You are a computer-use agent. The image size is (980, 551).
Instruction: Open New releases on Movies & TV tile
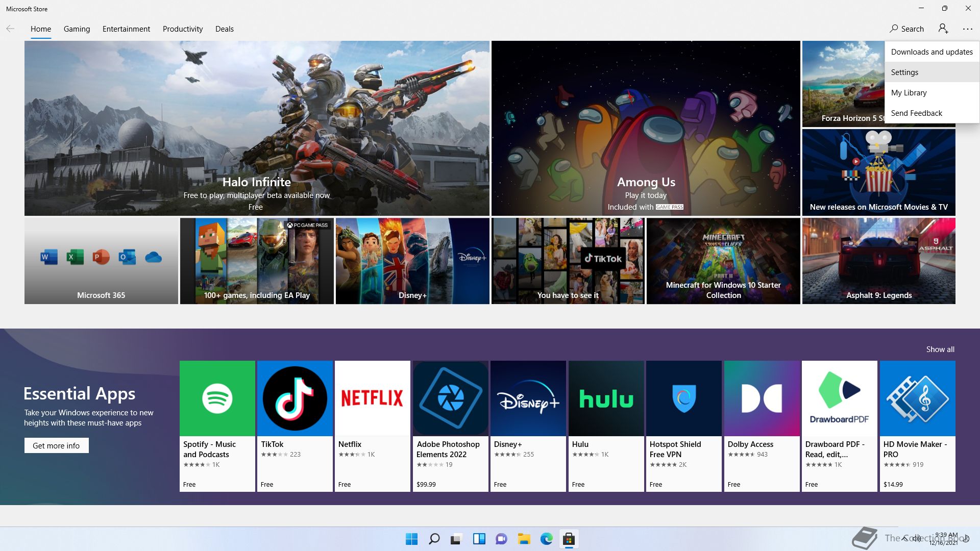(x=878, y=172)
